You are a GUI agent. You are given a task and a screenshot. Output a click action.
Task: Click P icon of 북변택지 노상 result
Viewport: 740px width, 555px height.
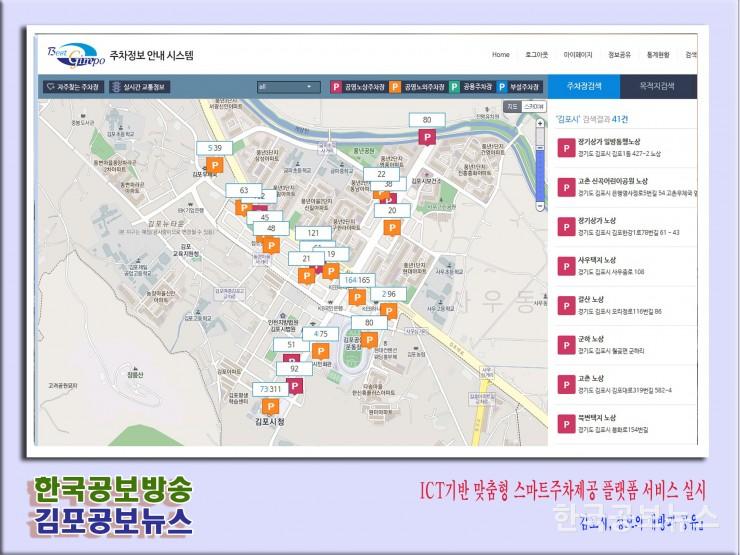point(566,424)
